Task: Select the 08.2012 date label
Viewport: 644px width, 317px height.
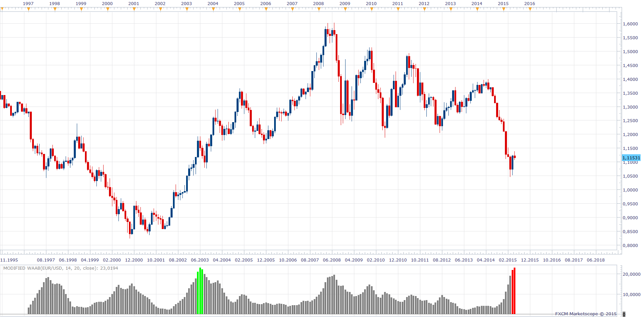Action: [x=442, y=260]
